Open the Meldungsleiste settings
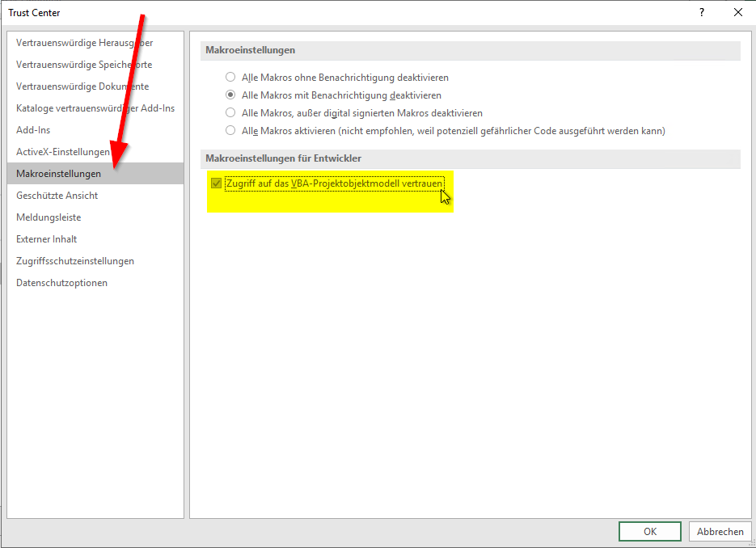Image resolution: width=756 pixels, height=548 pixels. tap(49, 217)
